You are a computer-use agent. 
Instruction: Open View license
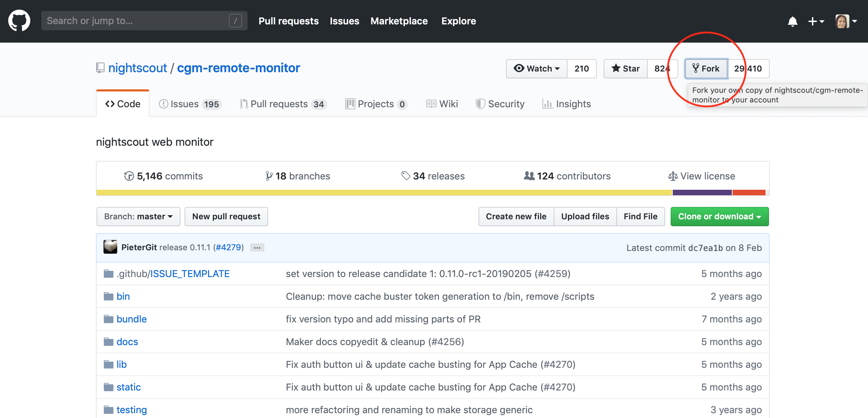[x=702, y=176]
